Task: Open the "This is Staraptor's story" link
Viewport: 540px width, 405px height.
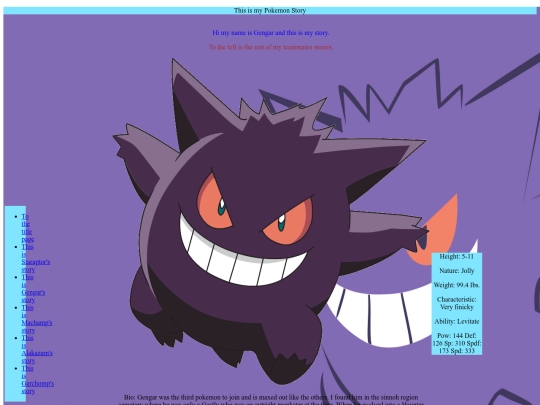Action: 35,258
